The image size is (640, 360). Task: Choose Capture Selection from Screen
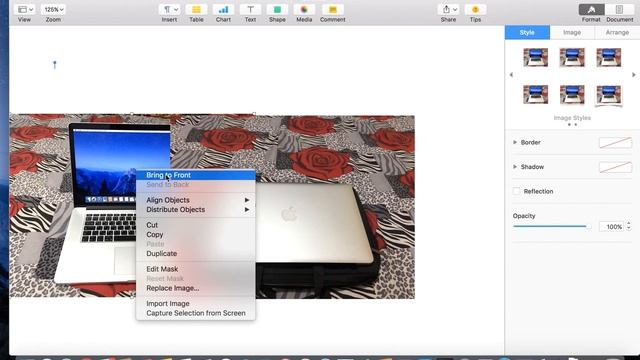tap(196, 313)
